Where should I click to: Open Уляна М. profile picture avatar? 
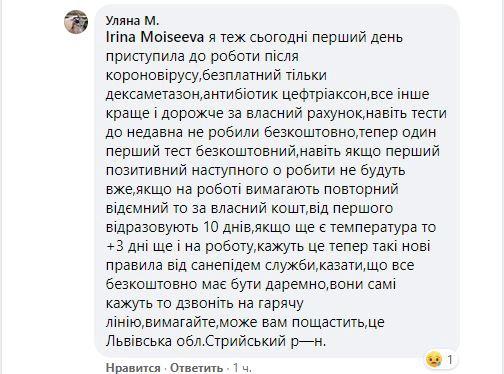pos(76,22)
